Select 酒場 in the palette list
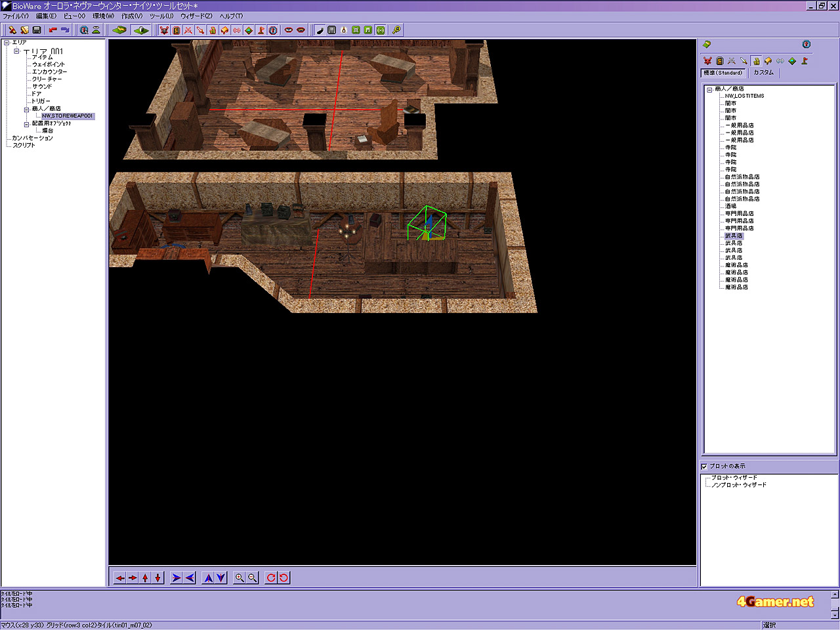This screenshot has height=630, width=840. point(730,206)
